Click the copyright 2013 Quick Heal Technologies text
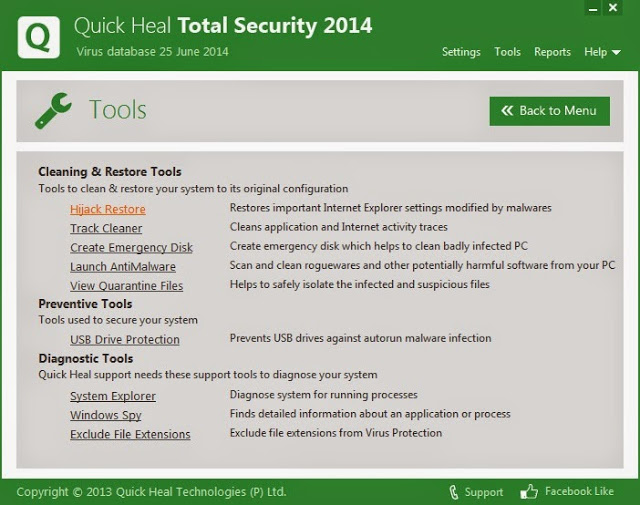 151,492
